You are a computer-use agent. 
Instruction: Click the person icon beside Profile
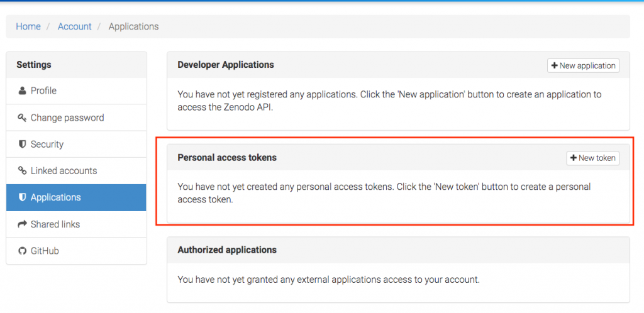point(22,91)
